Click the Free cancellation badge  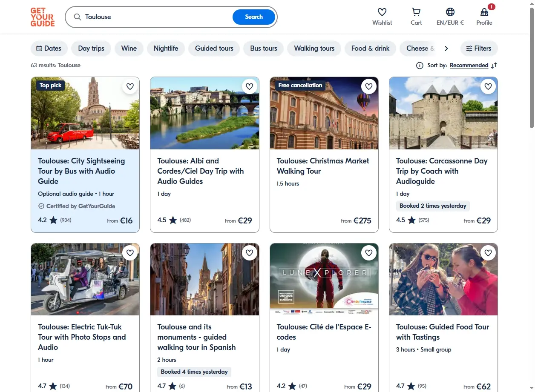coord(300,86)
